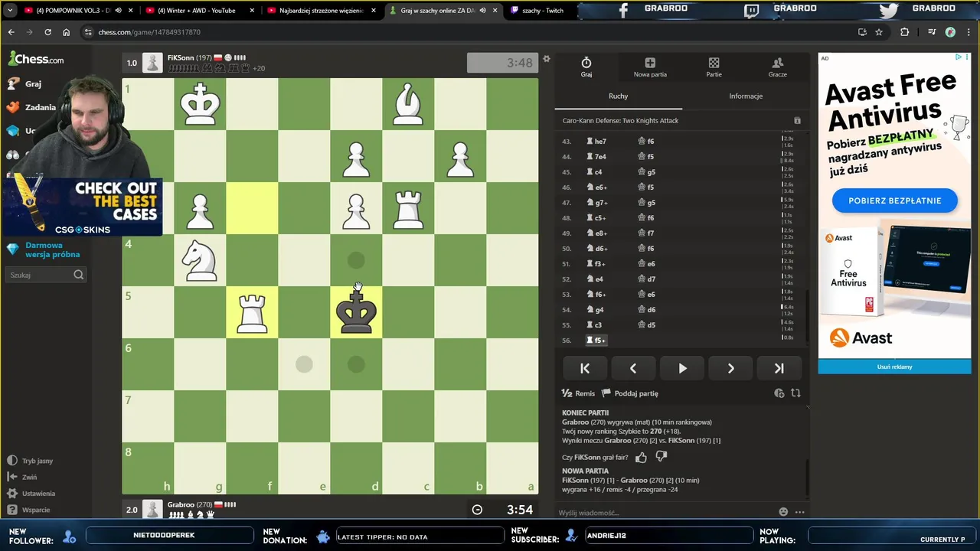Jump to first move of the game

[585, 368]
